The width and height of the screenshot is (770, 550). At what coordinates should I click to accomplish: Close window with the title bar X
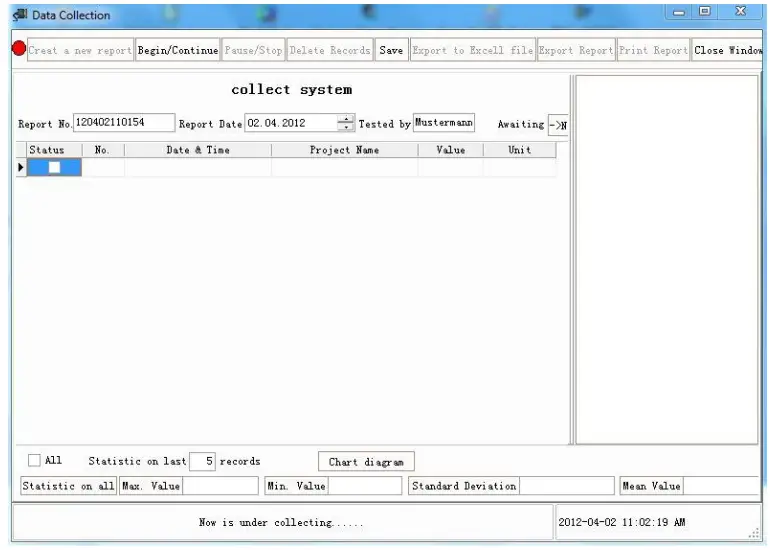tap(741, 11)
